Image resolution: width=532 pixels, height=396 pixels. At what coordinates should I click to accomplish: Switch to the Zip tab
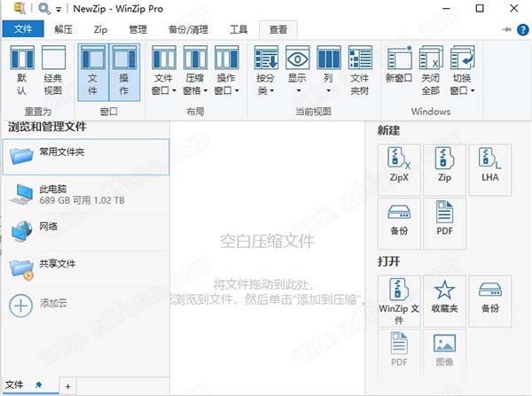coord(100,29)
